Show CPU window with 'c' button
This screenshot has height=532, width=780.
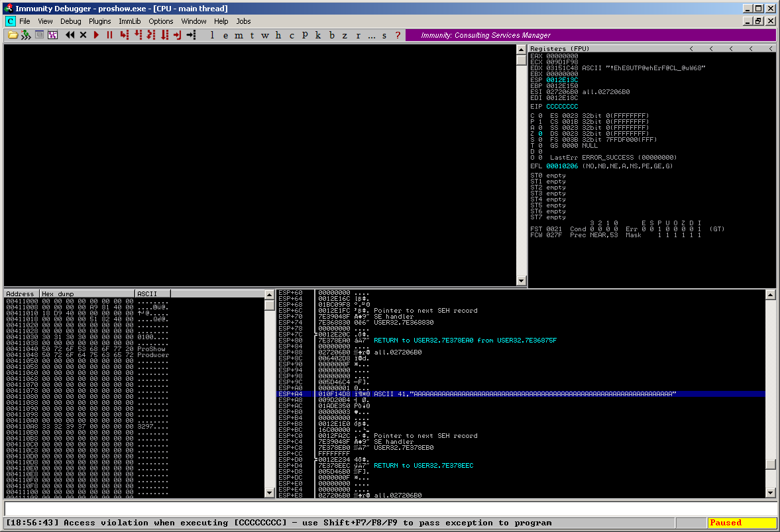coord(292,35)
